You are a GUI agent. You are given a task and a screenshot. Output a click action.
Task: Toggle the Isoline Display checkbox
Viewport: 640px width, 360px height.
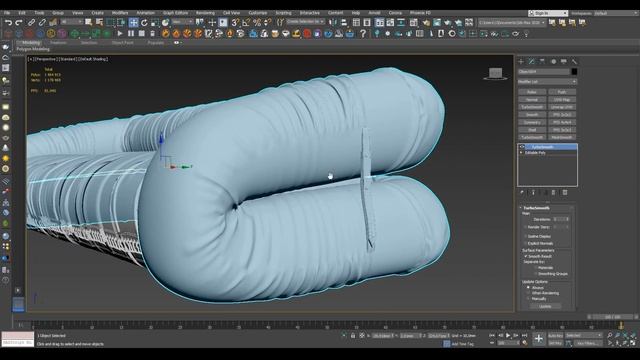(x=525, y=236)
